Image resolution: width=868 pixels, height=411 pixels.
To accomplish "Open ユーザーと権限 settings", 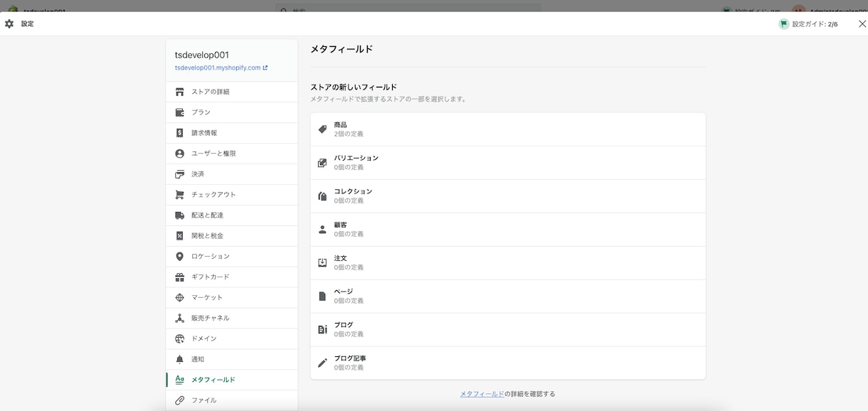I will 231,154.
